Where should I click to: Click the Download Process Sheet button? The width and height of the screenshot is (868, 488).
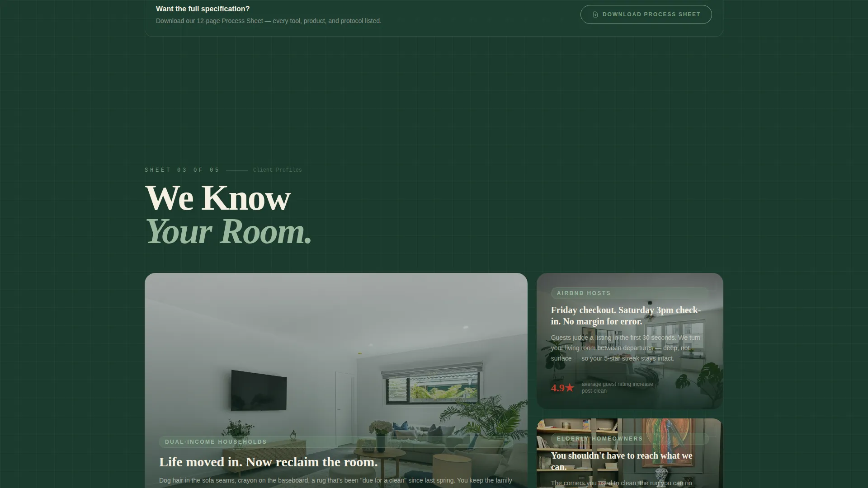click(646, 14)
